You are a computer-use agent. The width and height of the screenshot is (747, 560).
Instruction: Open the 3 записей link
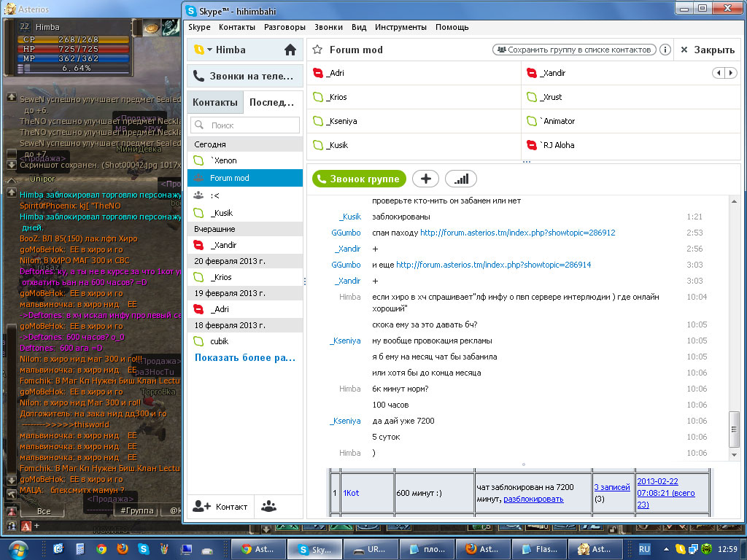pyautogui.click(x=612, y=487)
